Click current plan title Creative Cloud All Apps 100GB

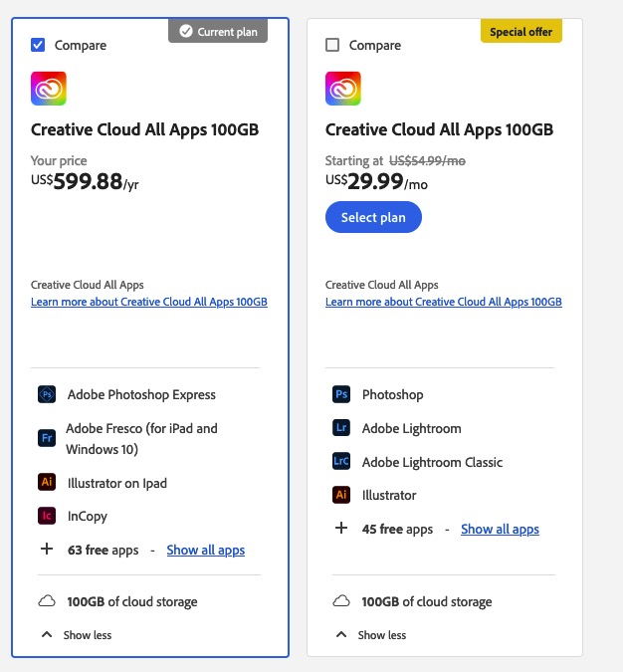click(x=145, y=129)
